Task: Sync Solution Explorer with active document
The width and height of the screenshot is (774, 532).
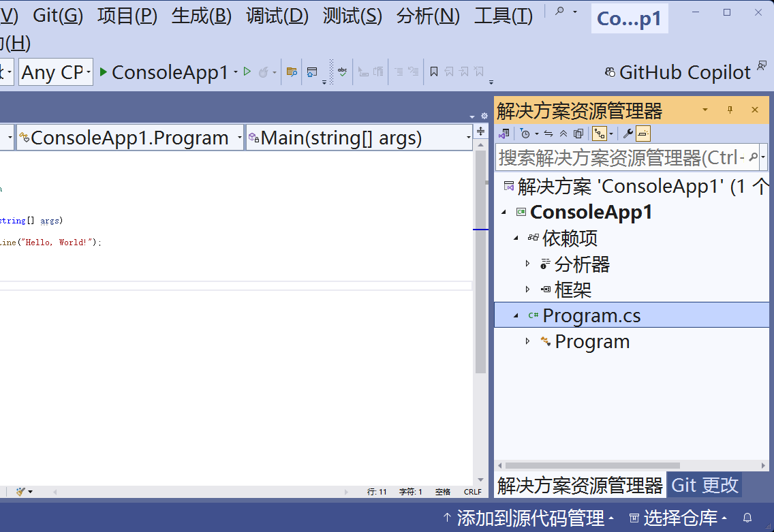Action: [x=548, y=133]
